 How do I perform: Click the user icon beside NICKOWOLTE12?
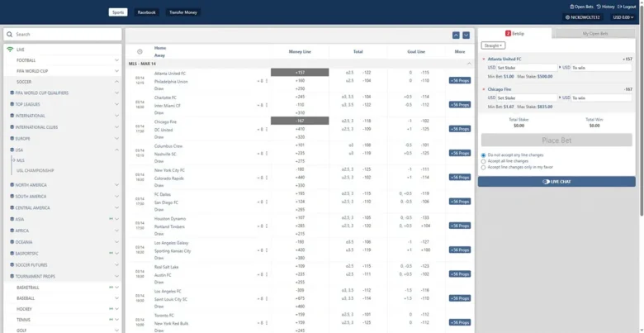[567, 17]
